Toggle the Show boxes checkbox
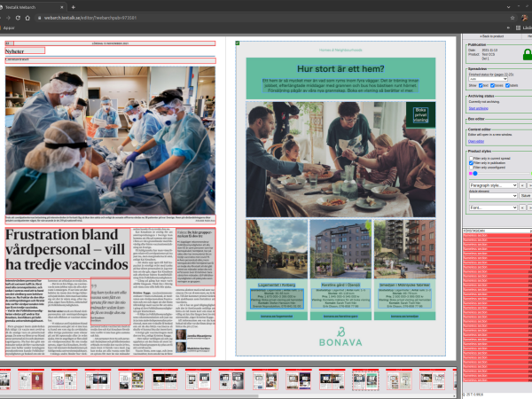The height and width of the screenshot is (399, 532). point(492,85)
